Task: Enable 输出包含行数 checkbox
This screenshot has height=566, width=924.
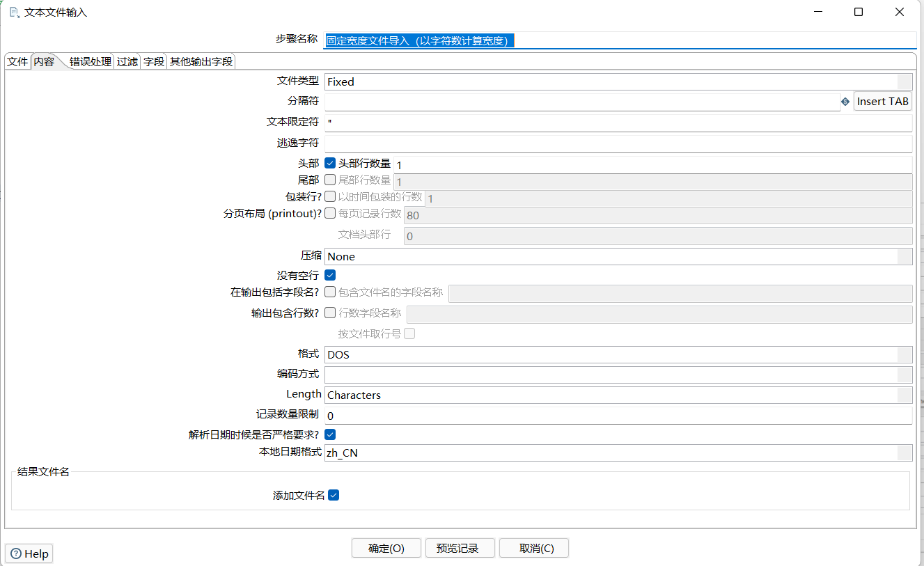Action: pos(330,313)
